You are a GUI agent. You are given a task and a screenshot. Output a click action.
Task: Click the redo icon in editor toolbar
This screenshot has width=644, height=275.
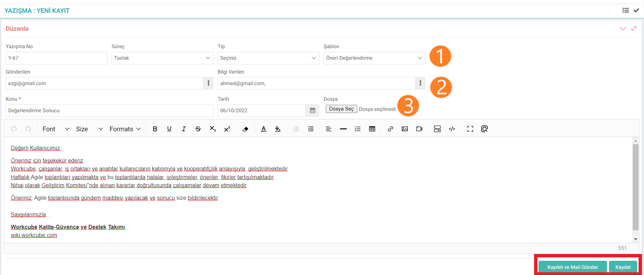point(28,129)
